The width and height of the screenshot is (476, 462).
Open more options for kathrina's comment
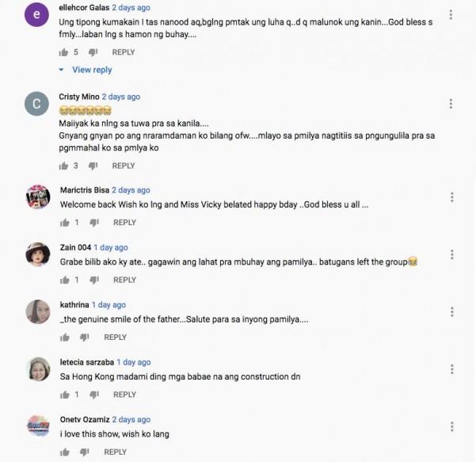(x=451, y=311)
